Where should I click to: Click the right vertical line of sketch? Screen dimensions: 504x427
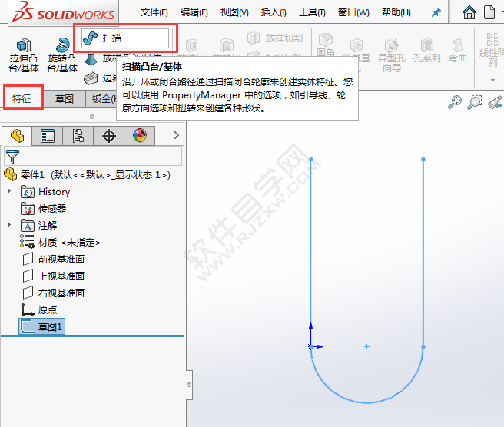(x=423, y=253)
